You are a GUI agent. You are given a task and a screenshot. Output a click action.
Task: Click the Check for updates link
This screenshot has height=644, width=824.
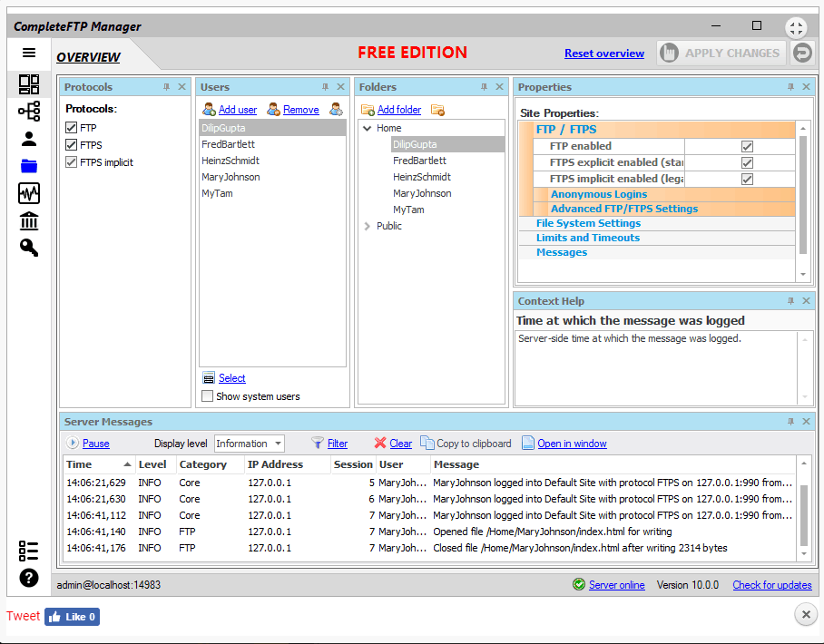(x=771, y=585)
